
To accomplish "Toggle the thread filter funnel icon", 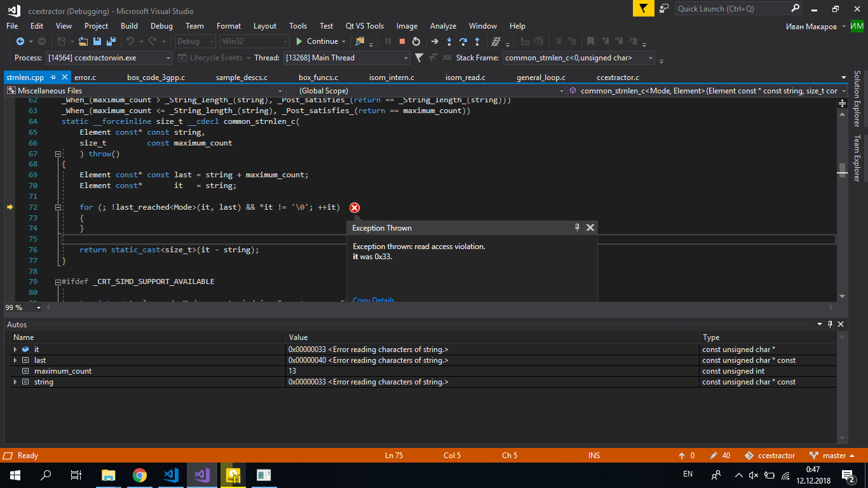I will pos(419,58).
